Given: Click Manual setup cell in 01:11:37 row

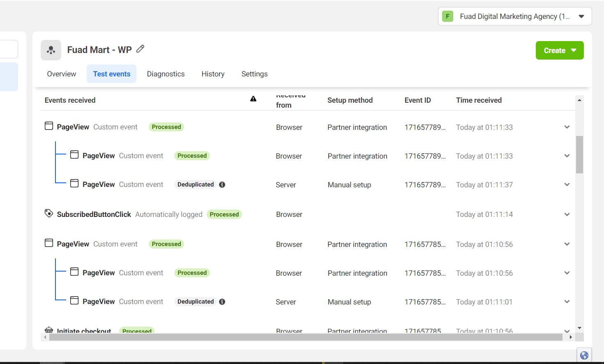Looking at the screenshot, I should point(349,185).
